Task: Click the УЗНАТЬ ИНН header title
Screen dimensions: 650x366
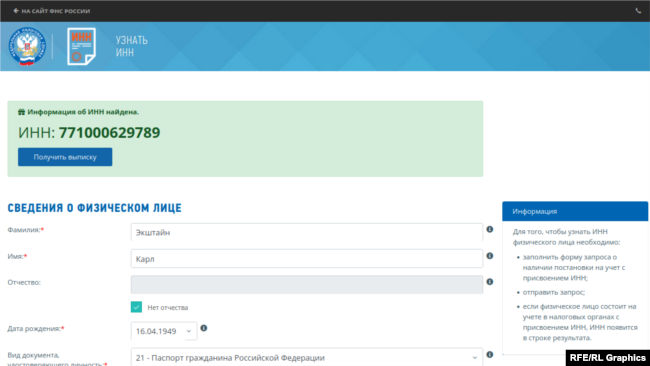Action: tap(131, 46)
